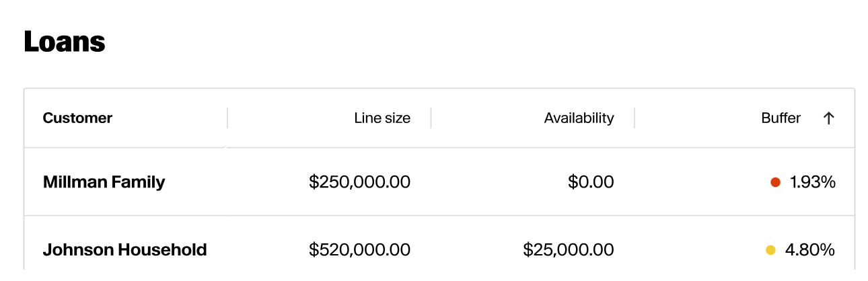
Task: Click the Buffer header label text
Action: [x=781, y=118]
